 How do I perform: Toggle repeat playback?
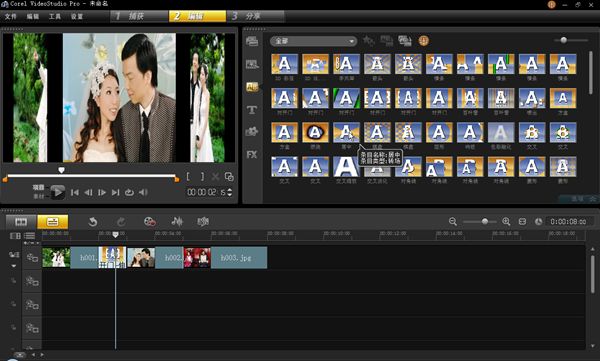pyautogui.click(x=129, y=192)
